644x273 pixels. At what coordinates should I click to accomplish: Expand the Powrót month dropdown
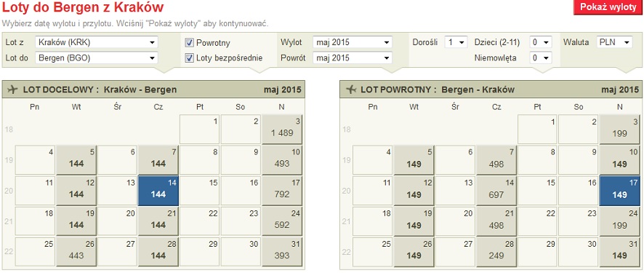353,58
